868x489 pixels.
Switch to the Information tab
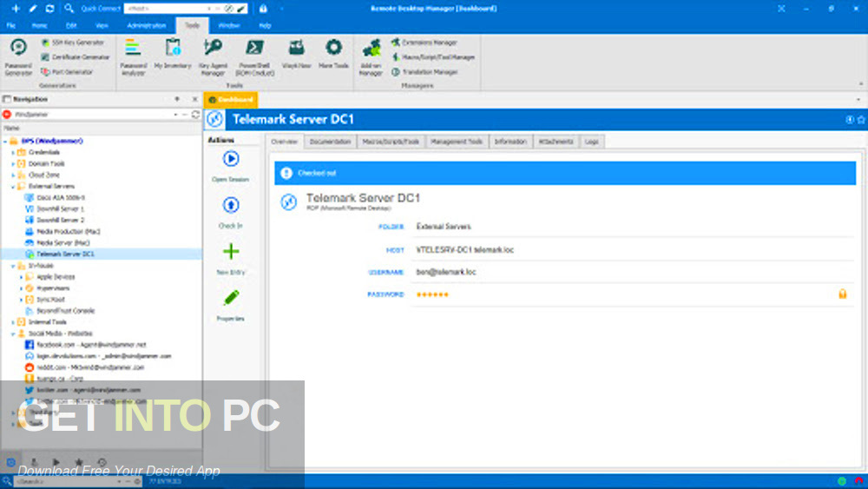point(510,142)
